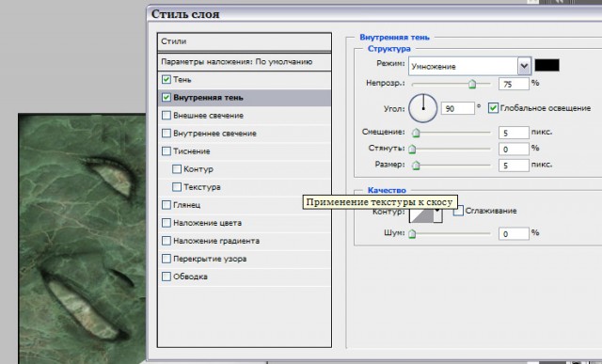This screenshot has height=364, width=602.
Task: Select the Тень list entry label
Action: click(x=182, y=80)
